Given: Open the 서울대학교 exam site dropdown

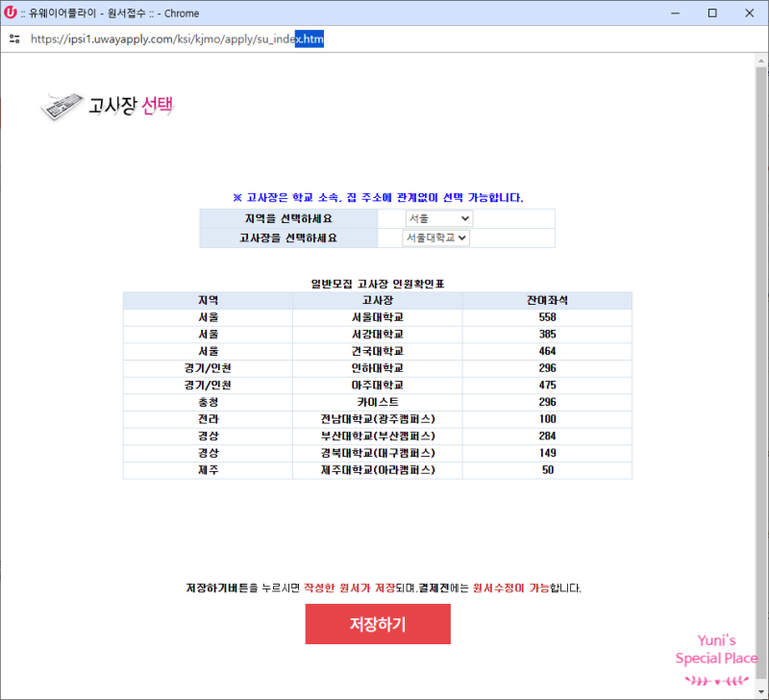Looking at the screenshot, I should [435, 237].
